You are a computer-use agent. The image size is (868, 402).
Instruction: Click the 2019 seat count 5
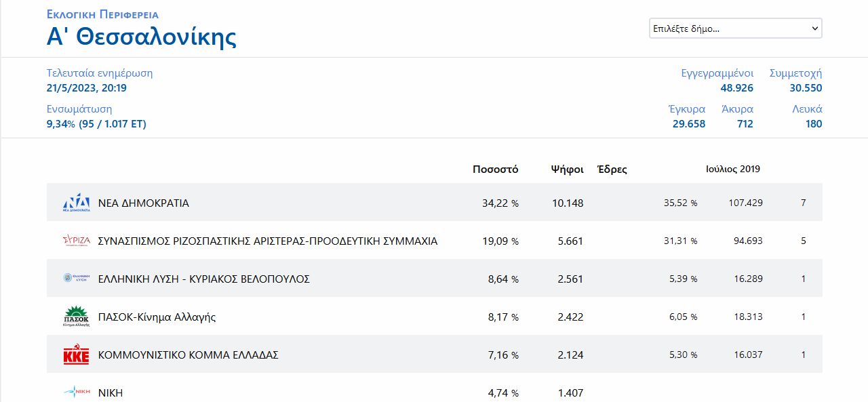click(804, 241)
